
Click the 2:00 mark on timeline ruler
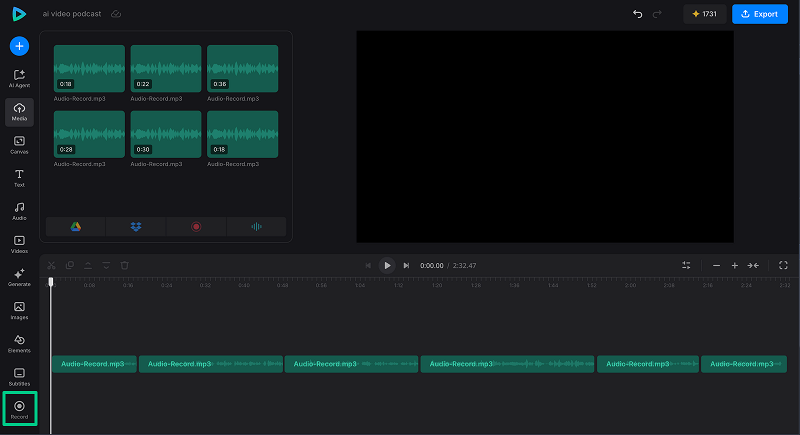(631, 286)
